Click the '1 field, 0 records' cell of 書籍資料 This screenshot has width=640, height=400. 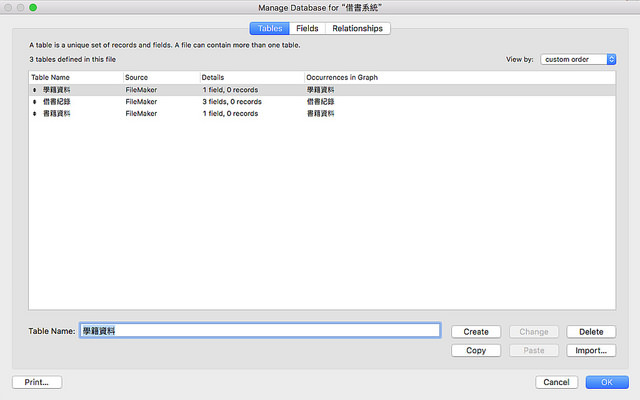point(230,113)
